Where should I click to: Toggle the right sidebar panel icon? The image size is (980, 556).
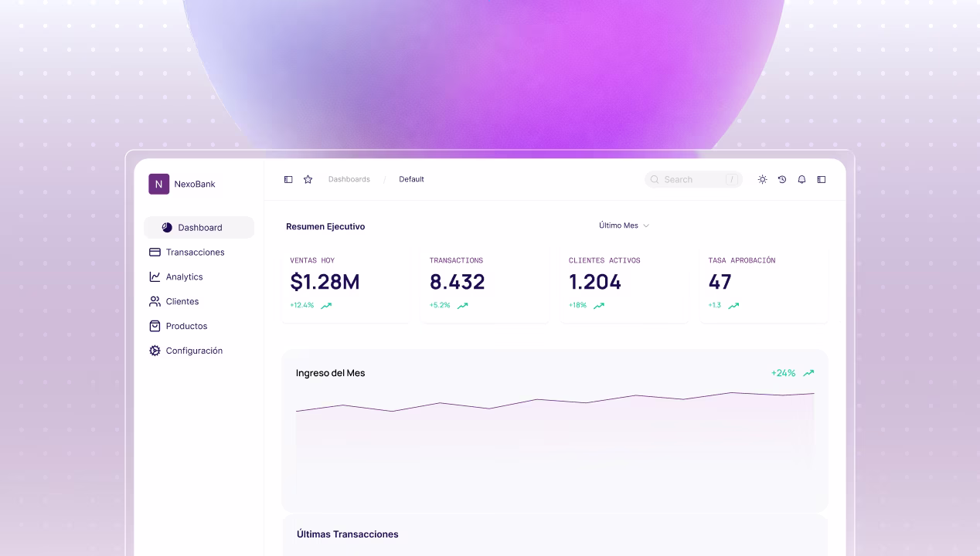coord(822,179)
